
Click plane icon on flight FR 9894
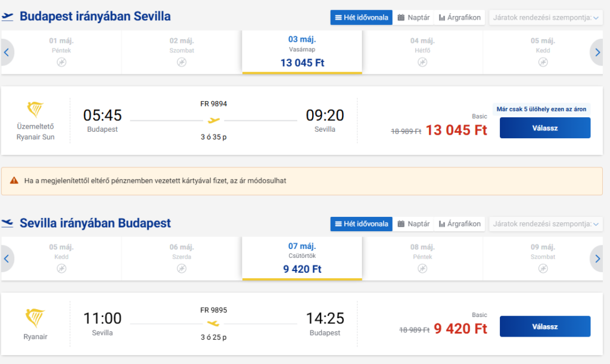click(213, 120)
